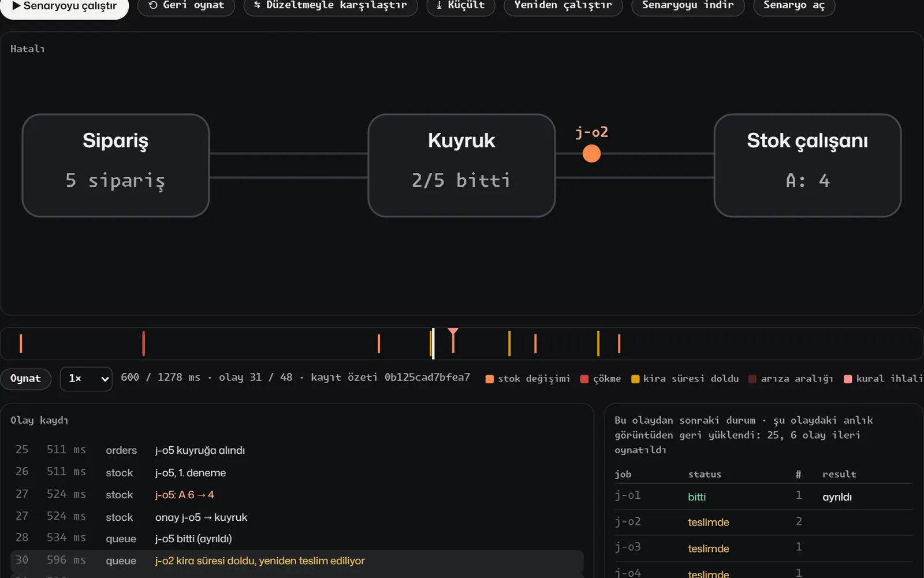Click the çökme legend swatch
This screenshot has width=924, height=578.
tap(584, 379)
